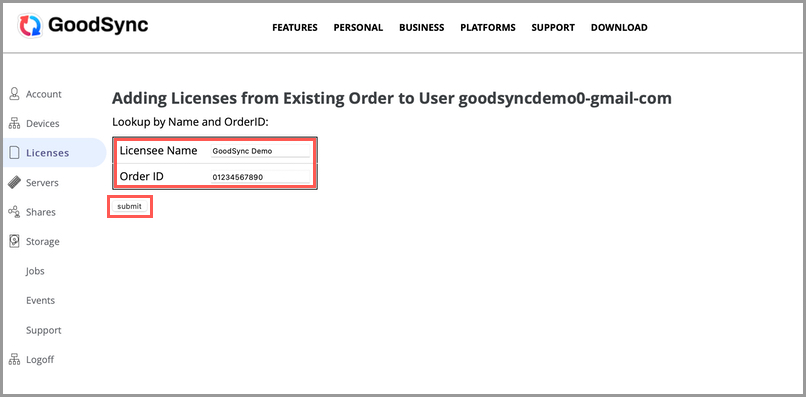Open the PLATFORMS menu
The width and height of the screenshot is (806, 397).
488,28
